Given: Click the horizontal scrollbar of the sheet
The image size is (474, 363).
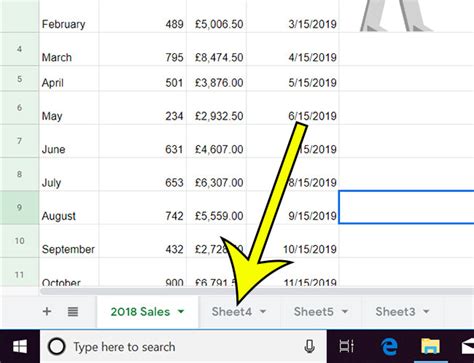Looking at the screenshot, I should point(257,291).
